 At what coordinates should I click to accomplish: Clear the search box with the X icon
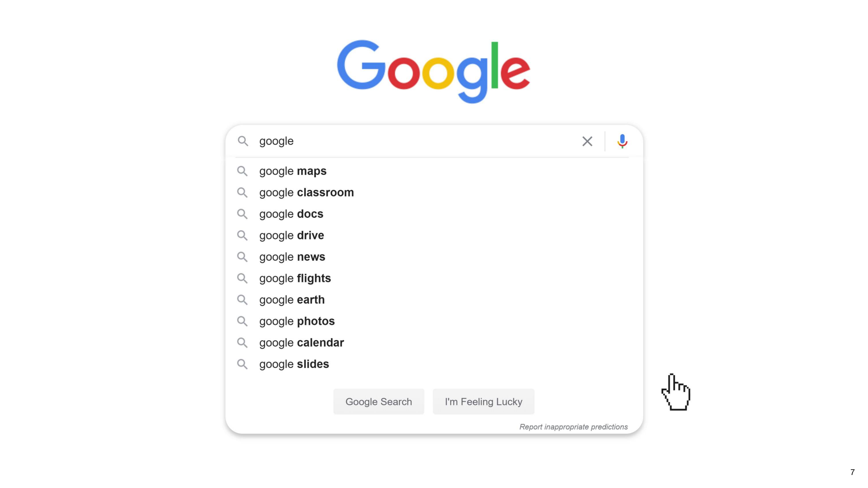click(587, 141)
